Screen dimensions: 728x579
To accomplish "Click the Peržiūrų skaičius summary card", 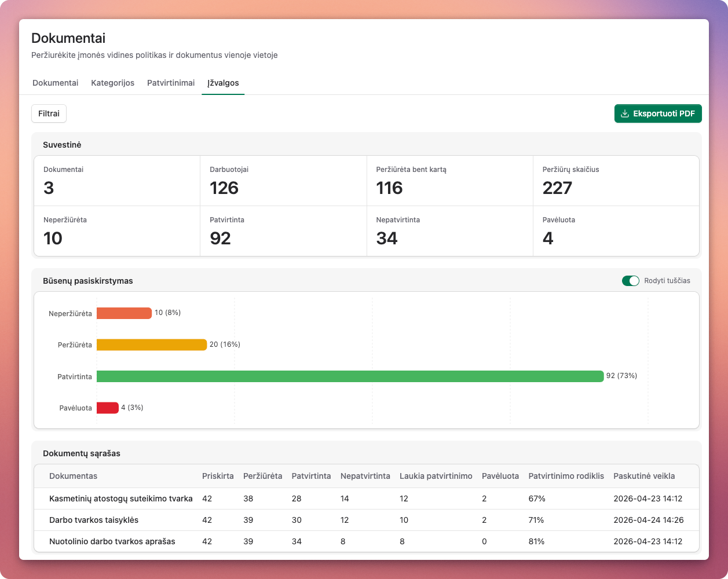I will point(616,181).
